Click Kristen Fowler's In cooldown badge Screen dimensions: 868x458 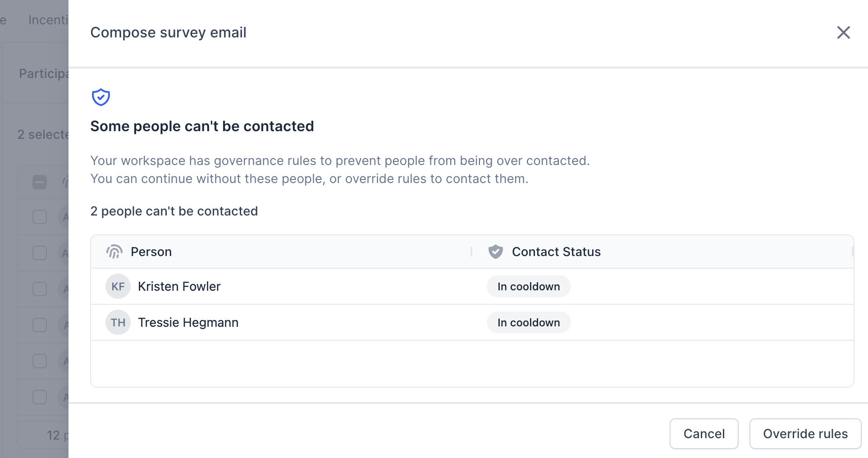tap(529, 286)
